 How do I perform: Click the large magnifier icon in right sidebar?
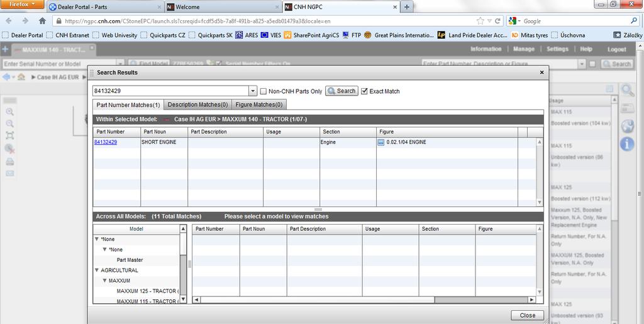(x=628, y=91)
